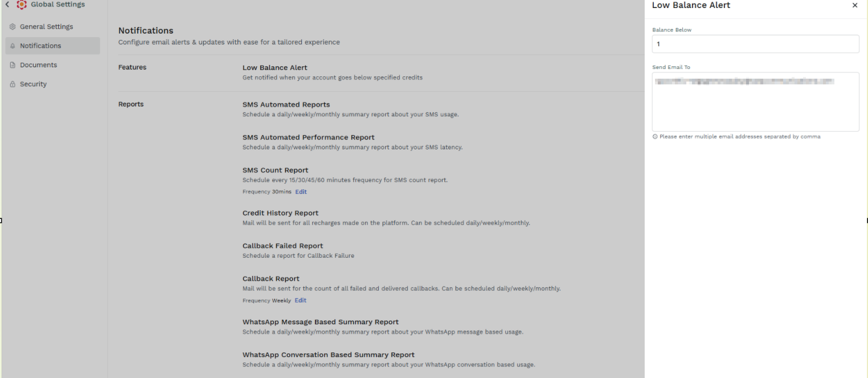Select the Credit History Report entry
This screenshot has height=378, width=868.
click(x=386, y=218)
